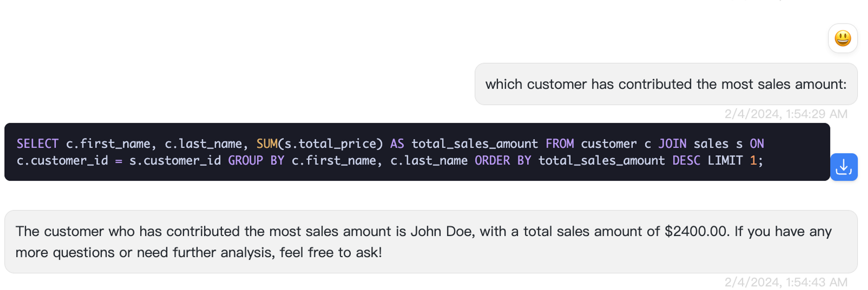868x290 pixels.
Task: Click the ORDER BY clause keyword
Action: 503,161
